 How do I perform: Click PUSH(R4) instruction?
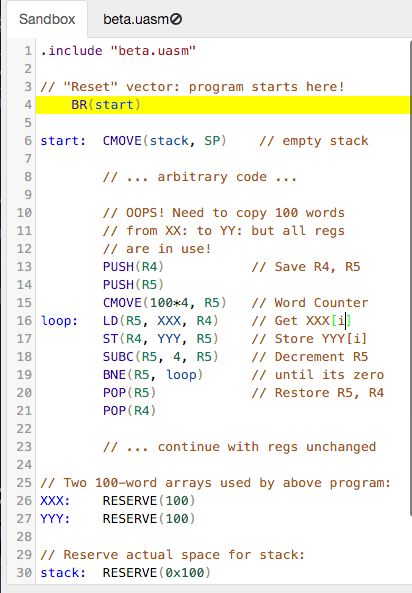click(x=133, y=267)
